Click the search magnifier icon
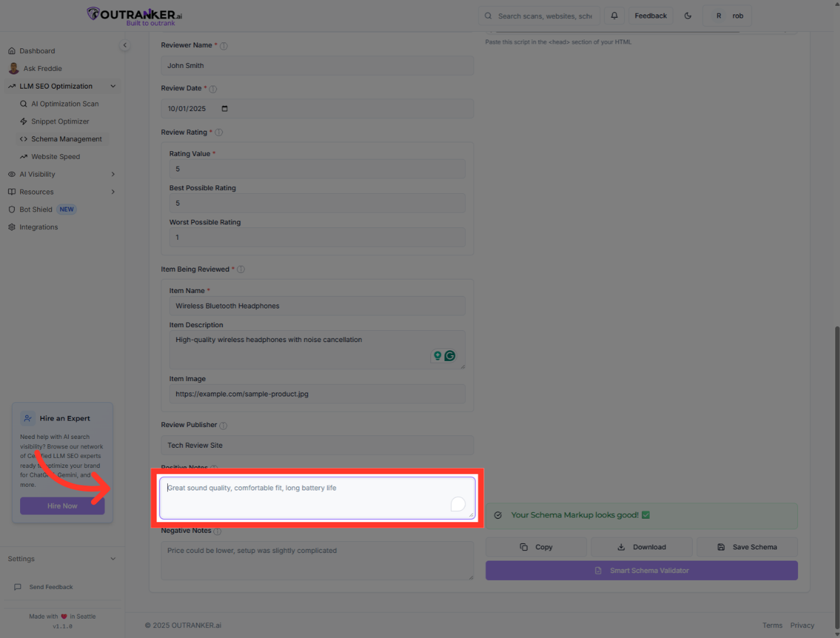 (x=488, y=16)
